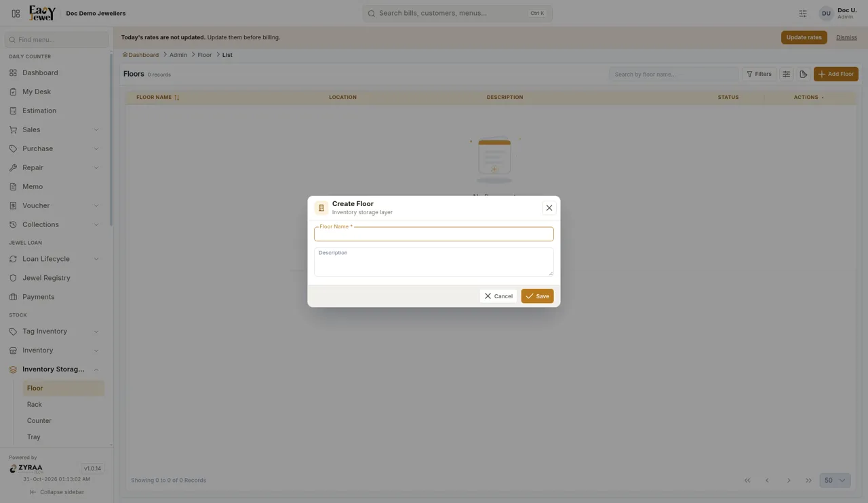Save the new floor
This screenshot has height=503, width=868.
tap(537, 296)
